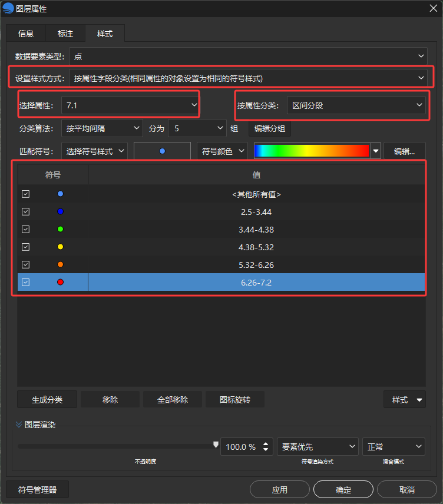Click the red symbol of 6.26-7.2
The image size is (443, 504).
click(60, 282)
